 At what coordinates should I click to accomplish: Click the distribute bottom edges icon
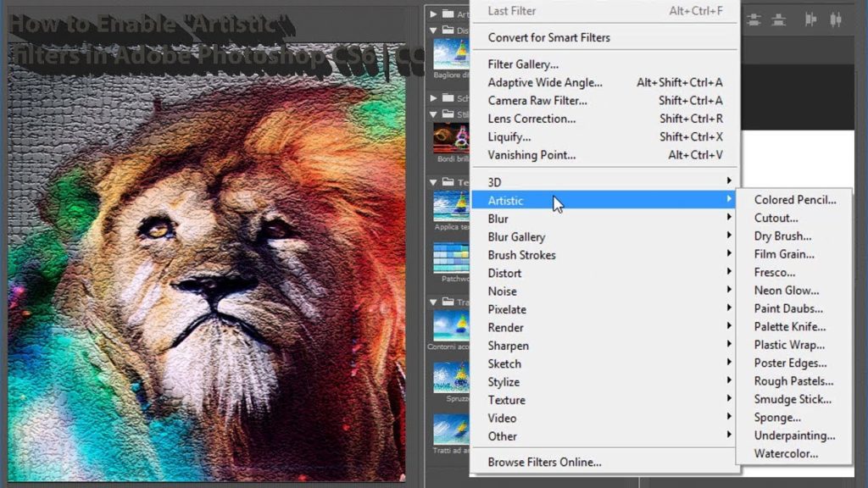point(778,20)
